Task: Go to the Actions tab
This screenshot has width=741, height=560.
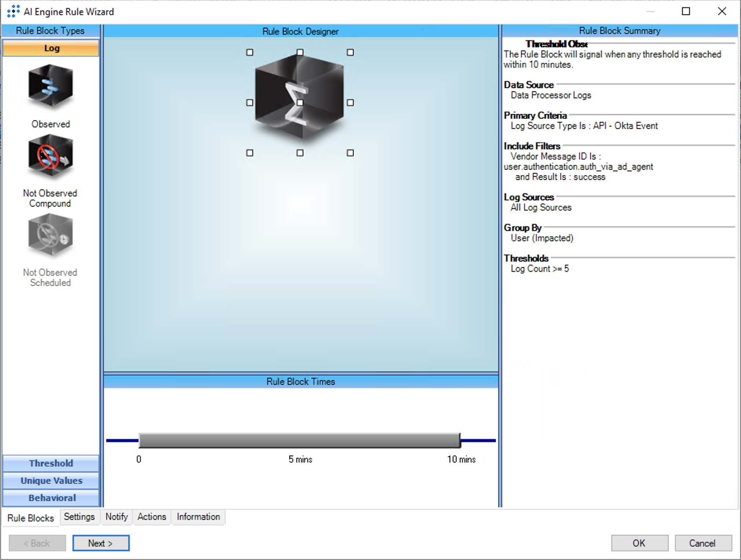Action: tap(152, 517)
